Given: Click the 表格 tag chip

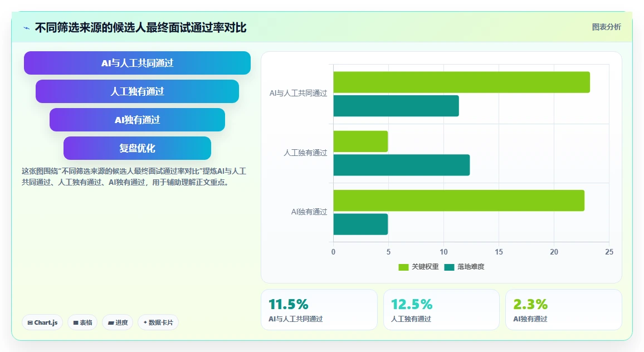Looking at the screenshot, I should tap(82, 322).
